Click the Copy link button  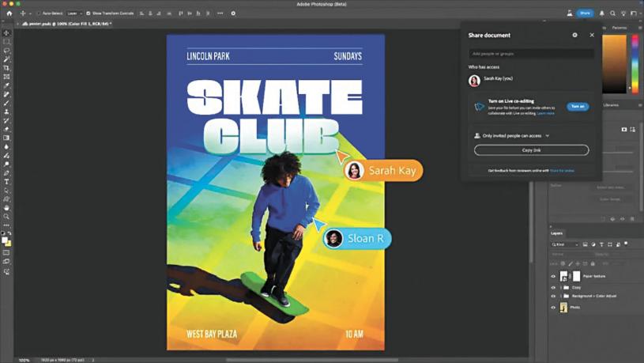[531, 149]
